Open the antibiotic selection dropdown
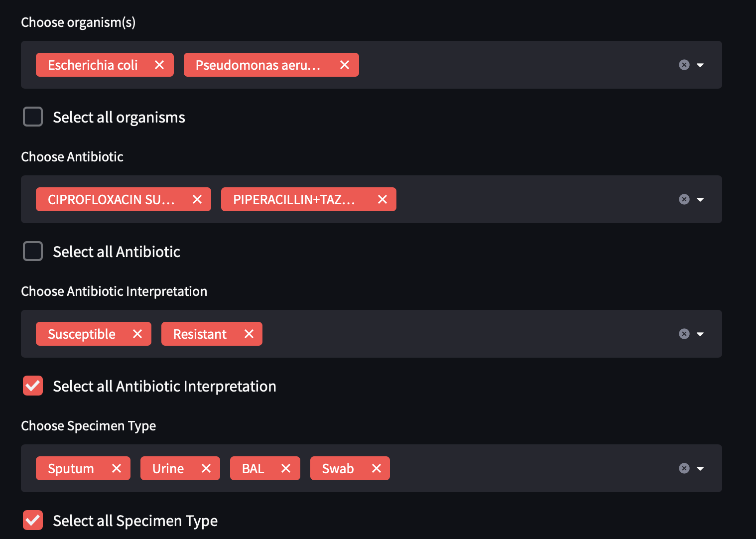The image size is (756, 539). click(701, 199)
